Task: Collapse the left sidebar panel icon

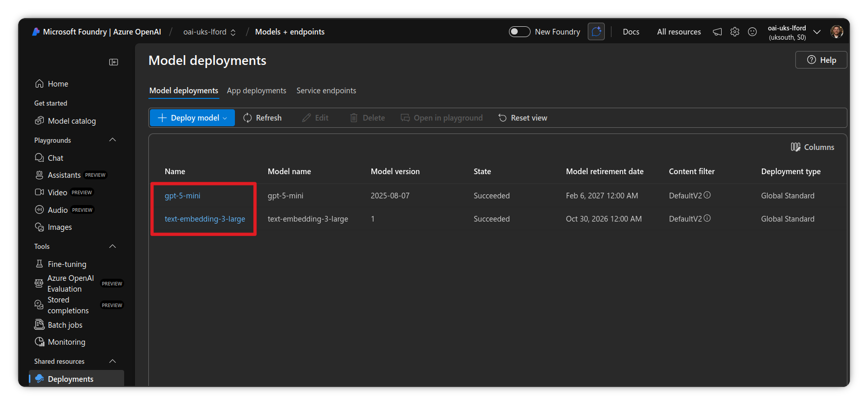Action: 113,62
